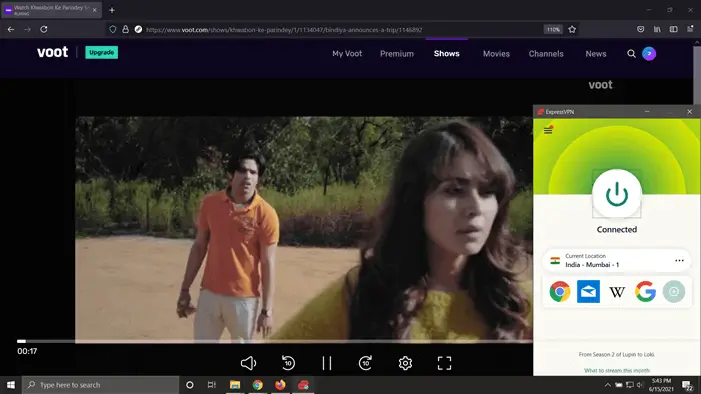The width and height of the screenshot is (701, 394).
Task: Open Task View on taskbar
Action: (212, 385)
